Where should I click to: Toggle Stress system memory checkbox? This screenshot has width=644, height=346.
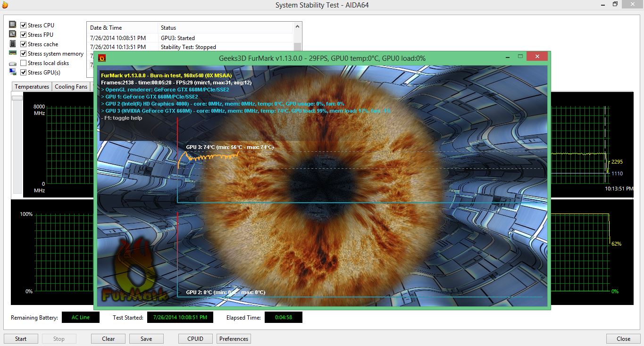[x=24, y=54]
